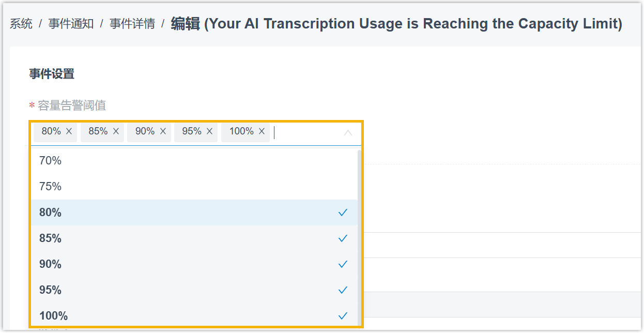Image resolution: width=644 pixels, height=333 pixels.
Task: Select the 75% threshold option
Action: click(51, 187)
